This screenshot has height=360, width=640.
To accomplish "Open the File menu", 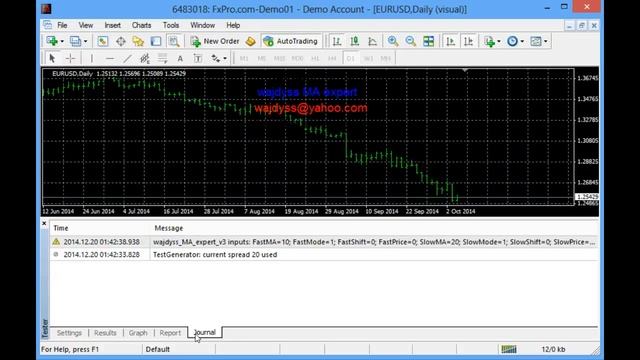I will 62,25.
